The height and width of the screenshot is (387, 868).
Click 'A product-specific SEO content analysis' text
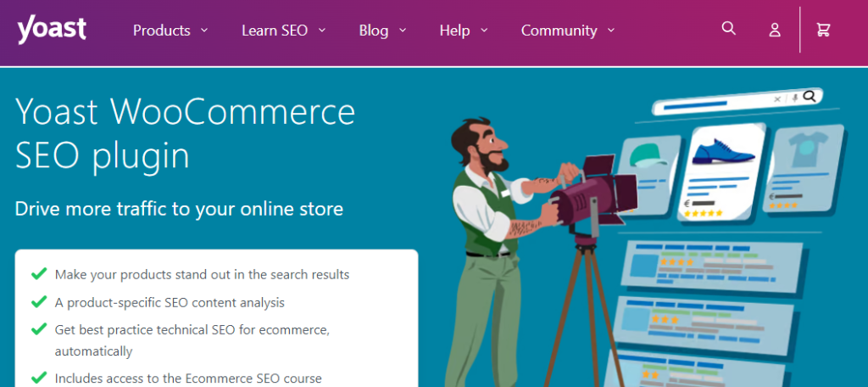[170, 303]
